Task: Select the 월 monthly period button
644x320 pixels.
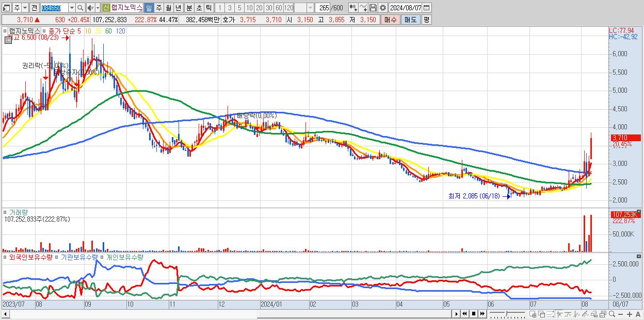Action: coord(169,8)
